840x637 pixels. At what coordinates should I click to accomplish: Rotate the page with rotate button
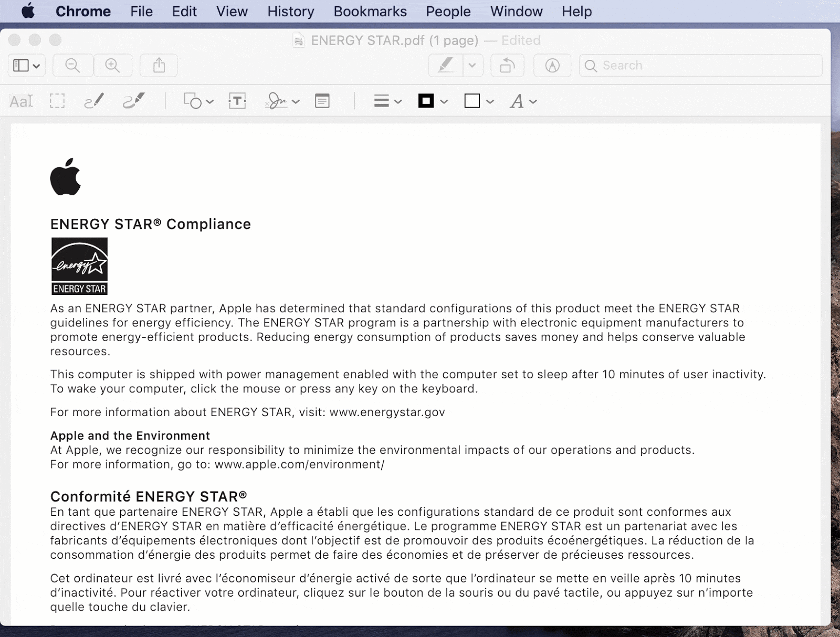(x=507, y=66)
